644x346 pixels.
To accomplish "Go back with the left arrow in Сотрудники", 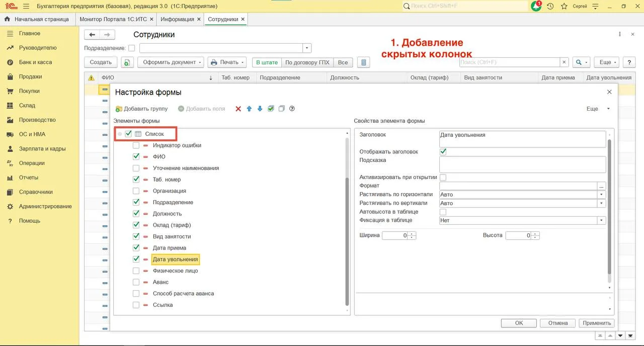I will point(92,35).
